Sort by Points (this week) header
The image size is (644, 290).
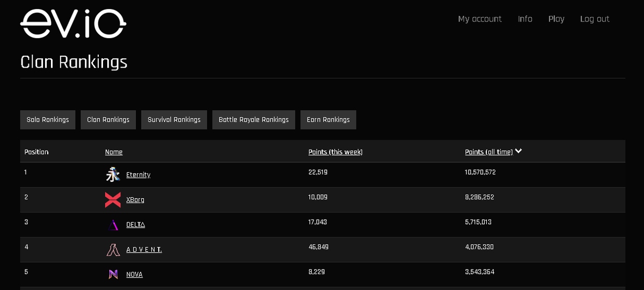point(335,152)
